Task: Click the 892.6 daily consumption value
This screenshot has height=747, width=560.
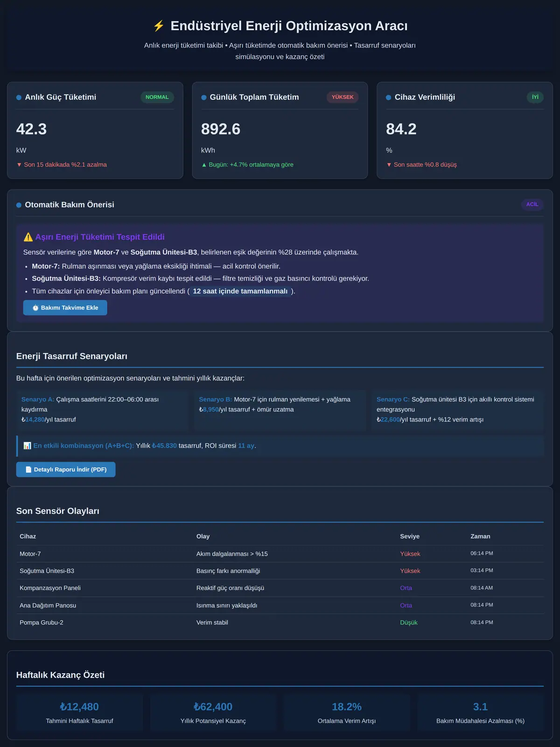Action: coord(221,129)
